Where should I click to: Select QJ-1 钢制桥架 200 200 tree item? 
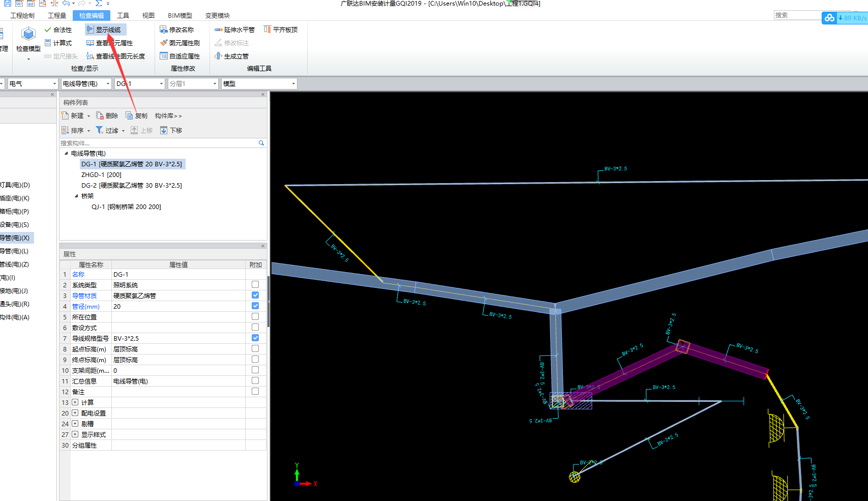coord(126,207)
